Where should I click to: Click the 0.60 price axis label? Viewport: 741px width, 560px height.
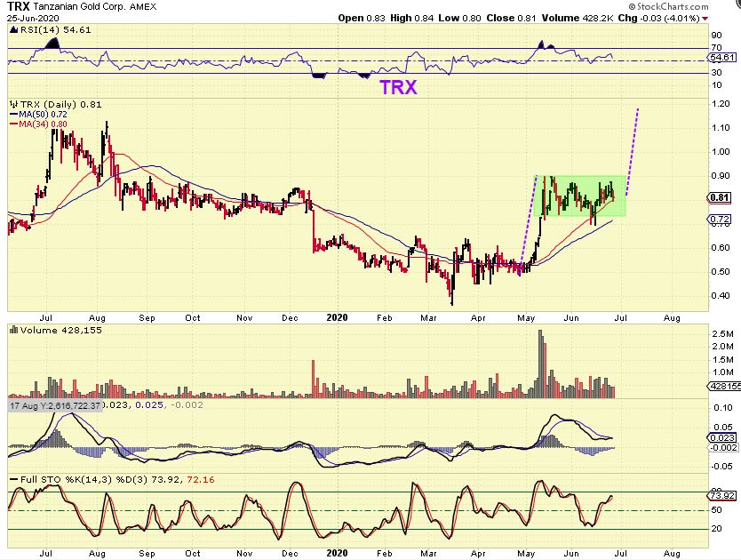coord(721,248)
